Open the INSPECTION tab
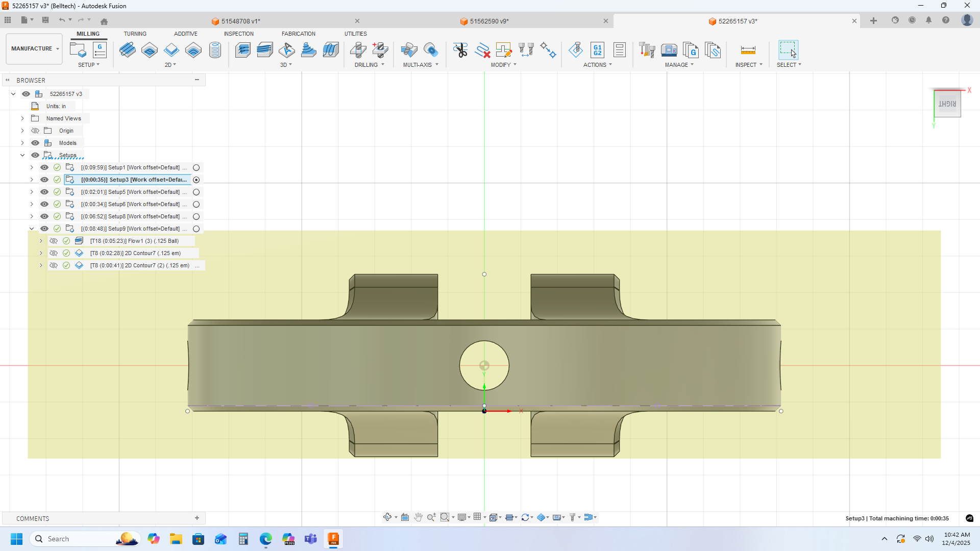980x551 pixels. tap(238, 34)
